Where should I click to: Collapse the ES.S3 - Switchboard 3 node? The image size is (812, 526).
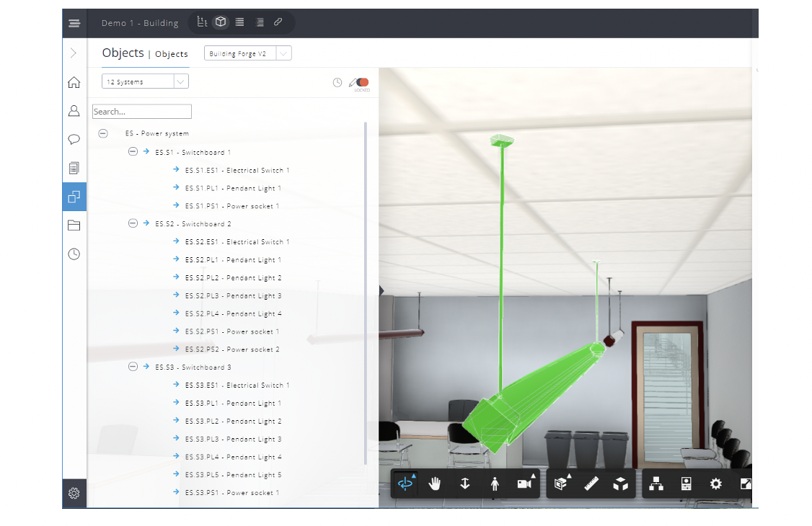pyautogui.click(x=133, y=367)
